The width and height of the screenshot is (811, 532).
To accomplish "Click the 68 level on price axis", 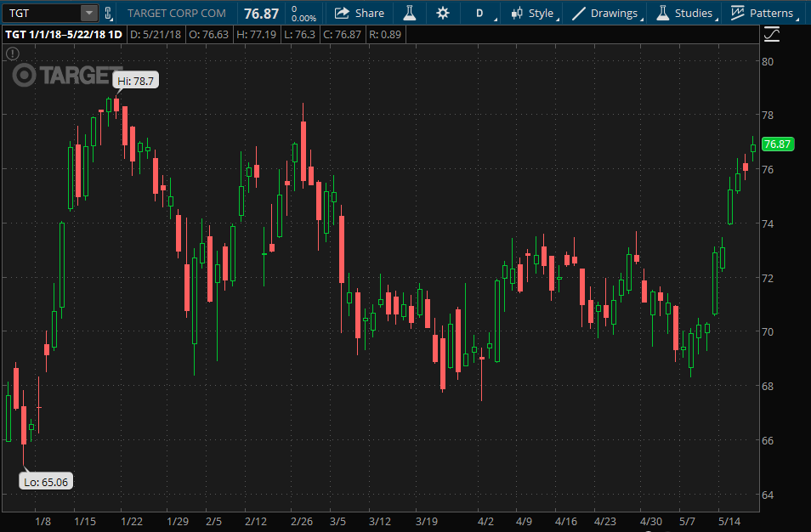I will point(768,386).
